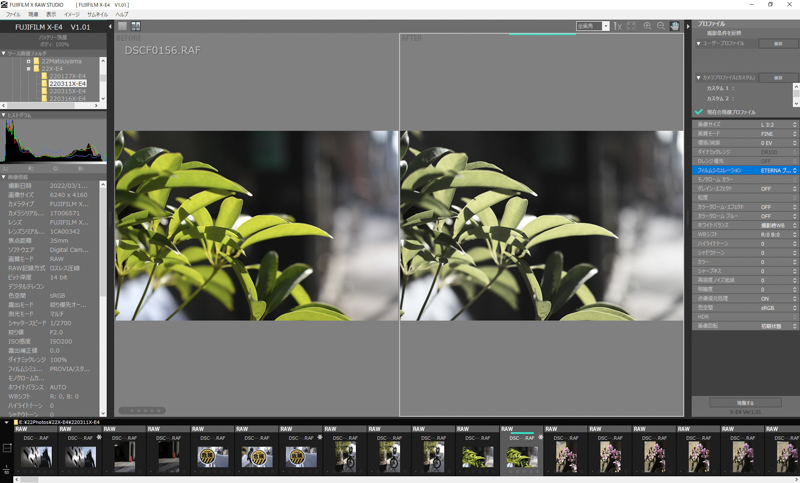Open the zoom level dropdown
This screenshot has width=800, height=483.
(x=605, y=26)
